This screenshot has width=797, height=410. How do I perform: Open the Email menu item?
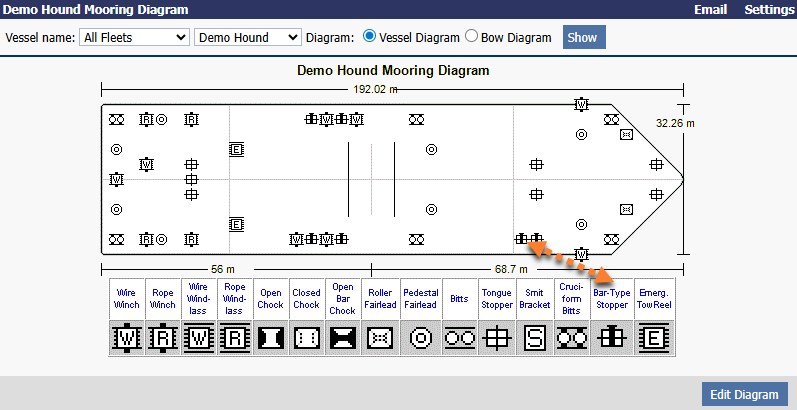[710, 10]
